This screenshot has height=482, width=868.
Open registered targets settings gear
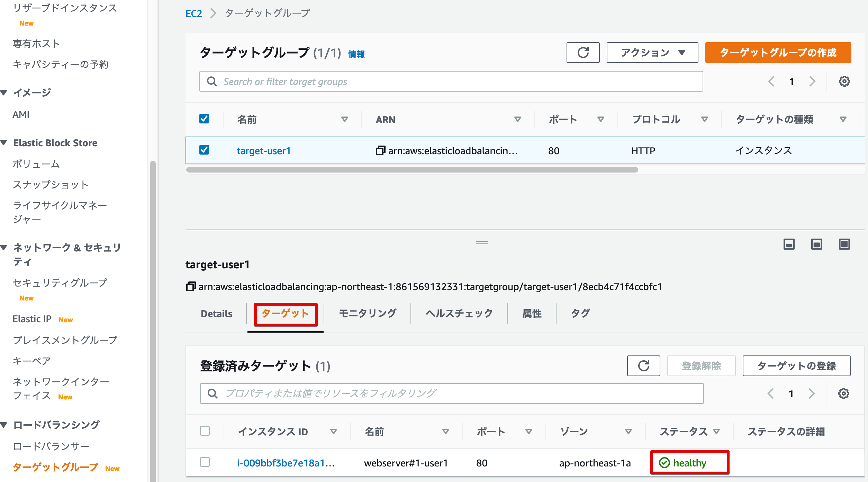tap(843, 393)
